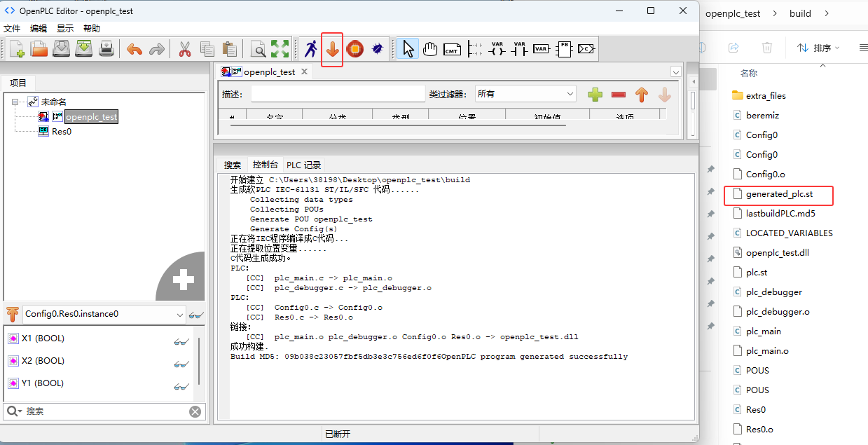Open a project using the folder icon
Screen dimensions: 868x445
click(39, 48)
